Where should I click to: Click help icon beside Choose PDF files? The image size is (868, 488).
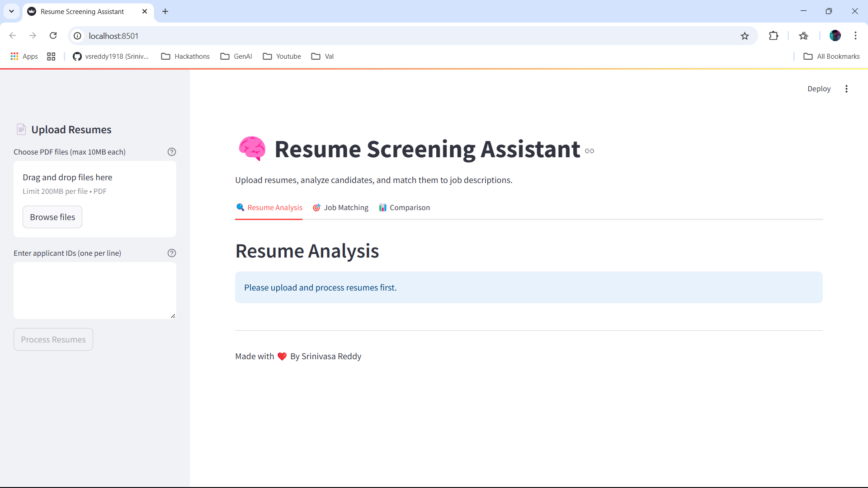coord(171,152)
